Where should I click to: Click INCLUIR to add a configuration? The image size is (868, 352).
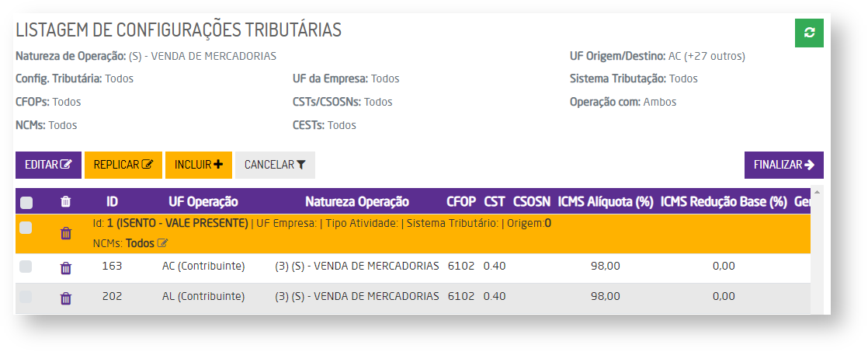(198, 165)
